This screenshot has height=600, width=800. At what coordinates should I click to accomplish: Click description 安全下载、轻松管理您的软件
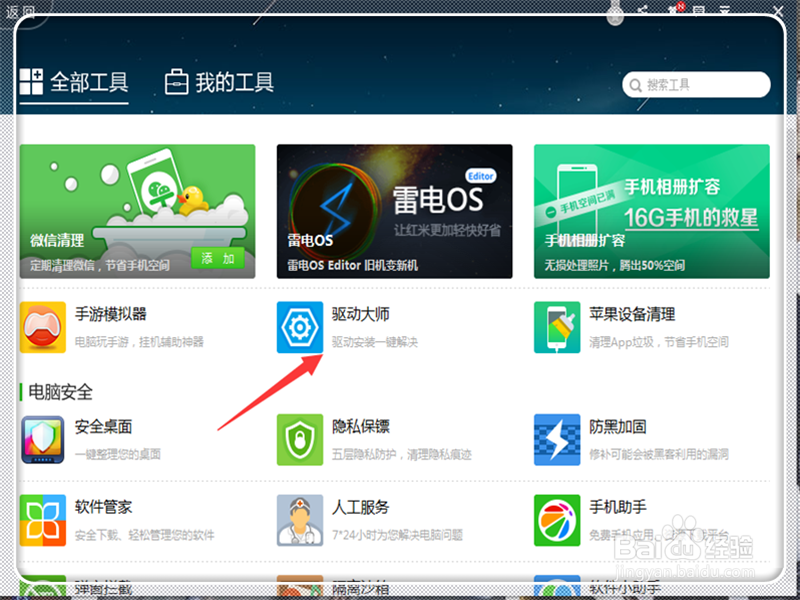pyautogui.click(x=144, y=535)
